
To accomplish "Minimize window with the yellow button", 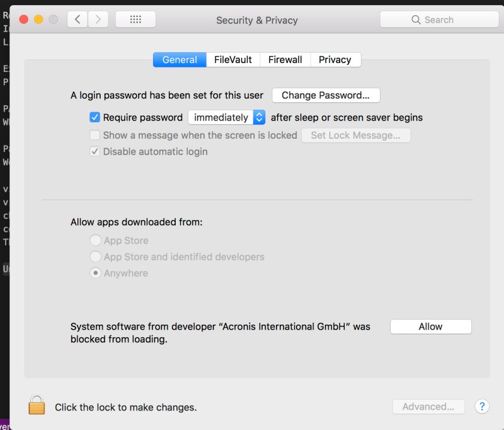I will click(x=38, y=20).
